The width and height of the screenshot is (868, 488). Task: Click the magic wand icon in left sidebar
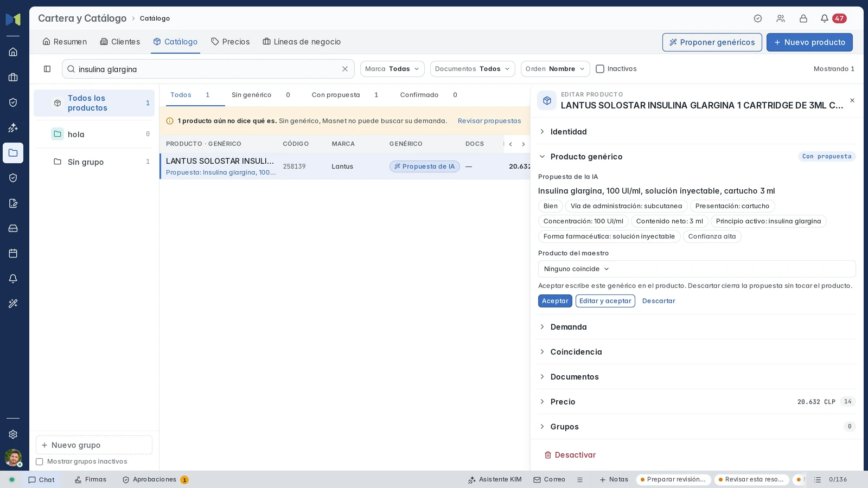[13, 304]
